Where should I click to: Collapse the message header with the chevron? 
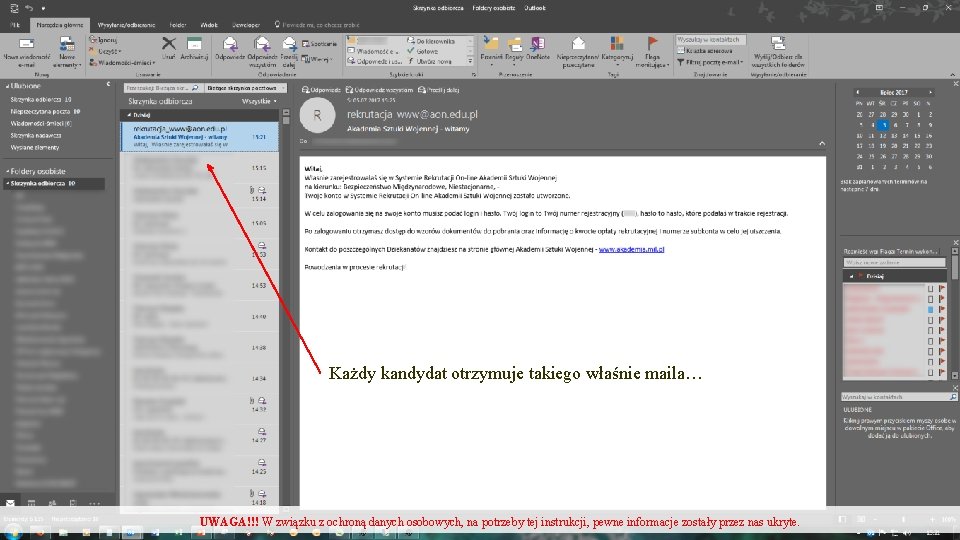(x=822, y=143)
